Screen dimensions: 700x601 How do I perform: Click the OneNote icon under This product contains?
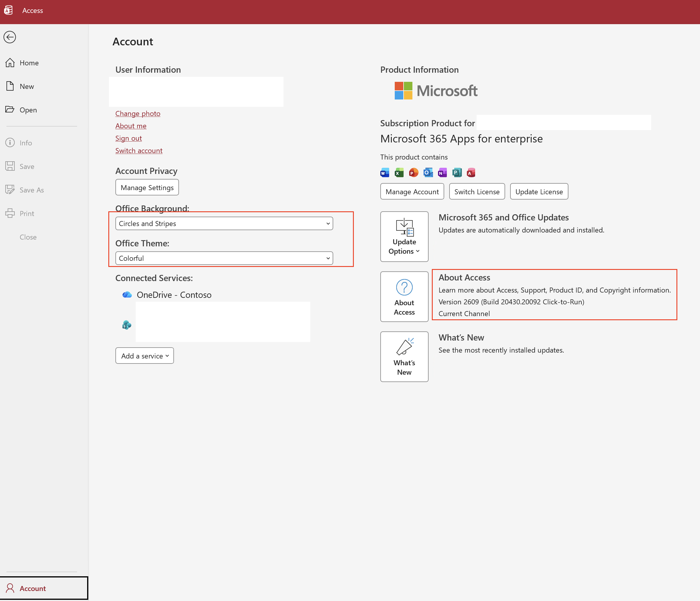[442, 173]
